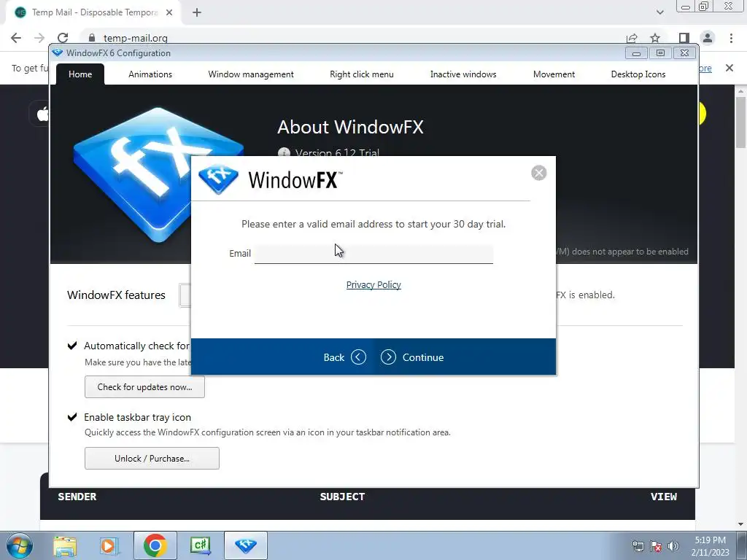Click Continue in the trial dialog
Screen dimensions: 747x560
[x=412, y=357]
